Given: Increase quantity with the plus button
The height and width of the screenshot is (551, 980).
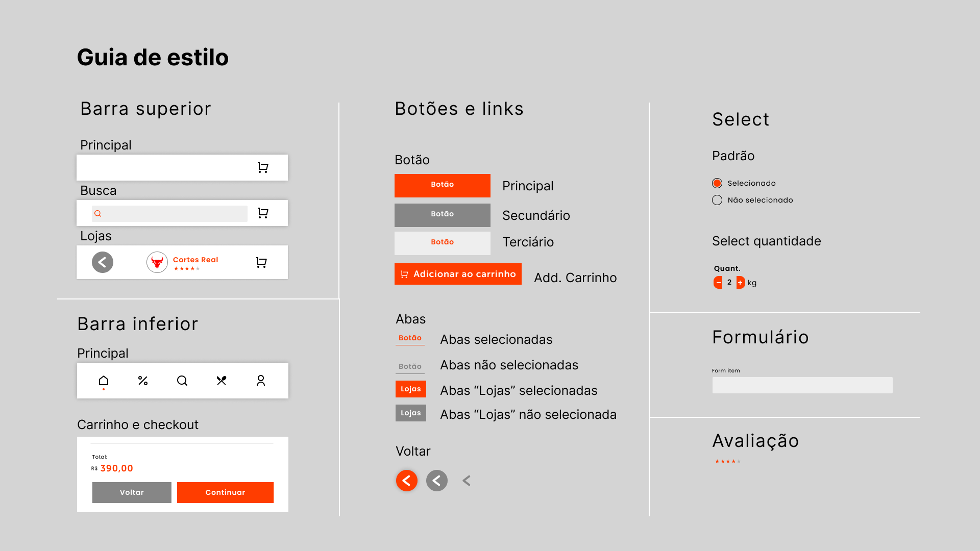Looking at the screenshot, I should tap(740, 283).
